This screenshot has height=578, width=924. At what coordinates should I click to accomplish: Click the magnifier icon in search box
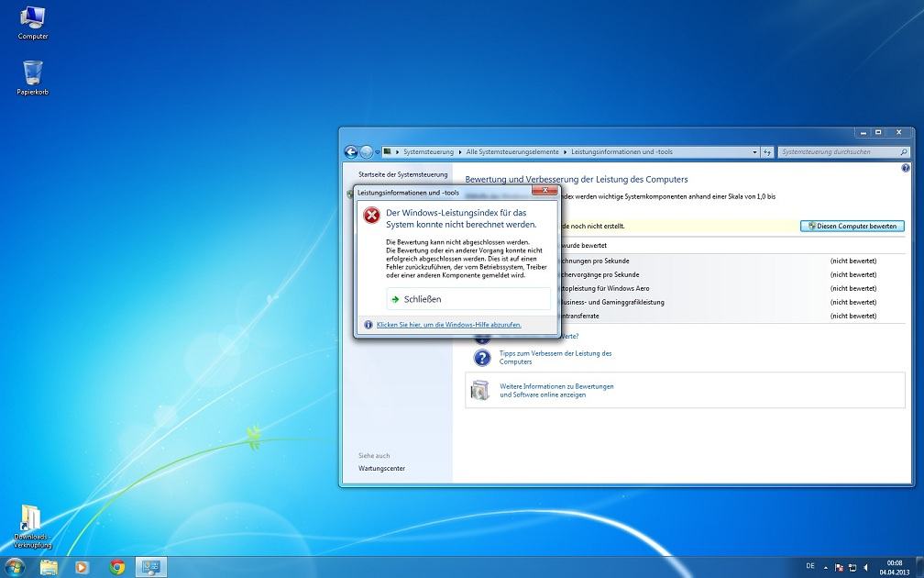click(x=904, y=152)
